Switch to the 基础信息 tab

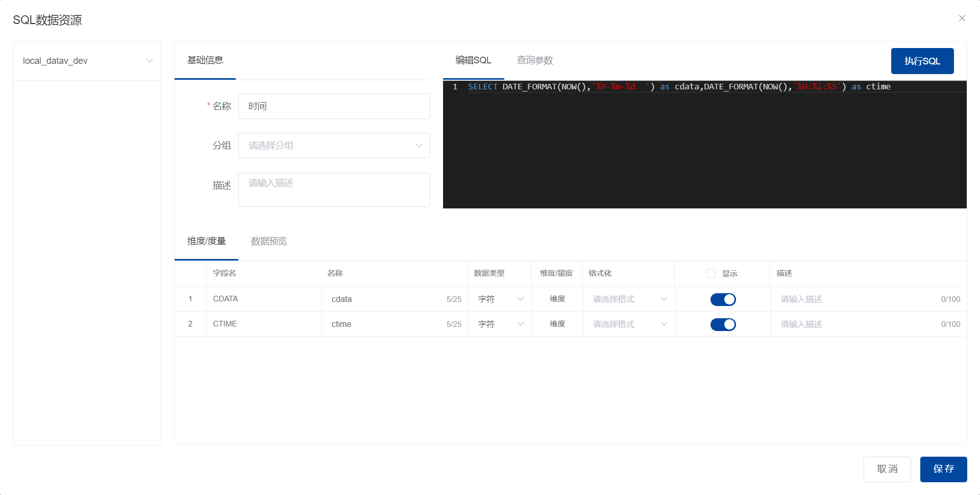coord(205,60)
